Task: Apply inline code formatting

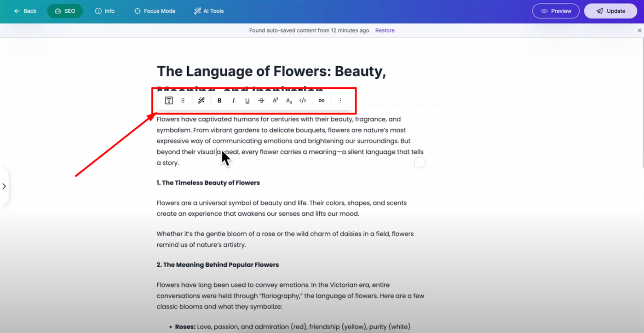Action: point(303,101)
